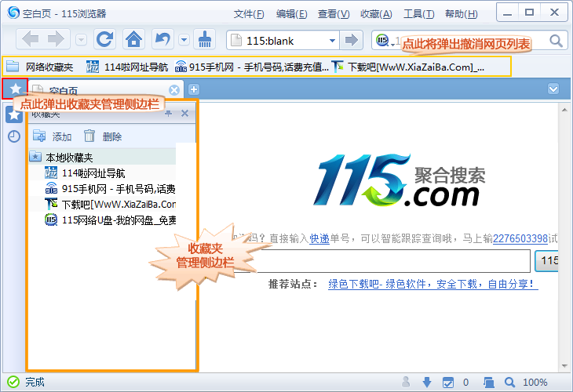573x392 pixels.
Task: Reload the page with the refresh icon
Action: tap(105, 39)
